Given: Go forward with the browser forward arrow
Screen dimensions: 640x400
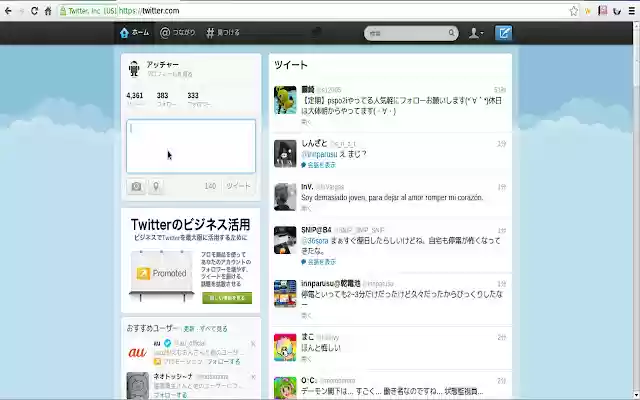Looking at the screenshot, I should pos(21,11).
